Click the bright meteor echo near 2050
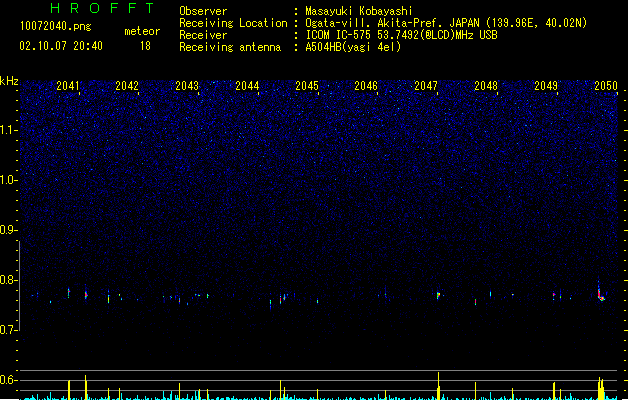Screen dimensions: 629x400 click(601, 294)
